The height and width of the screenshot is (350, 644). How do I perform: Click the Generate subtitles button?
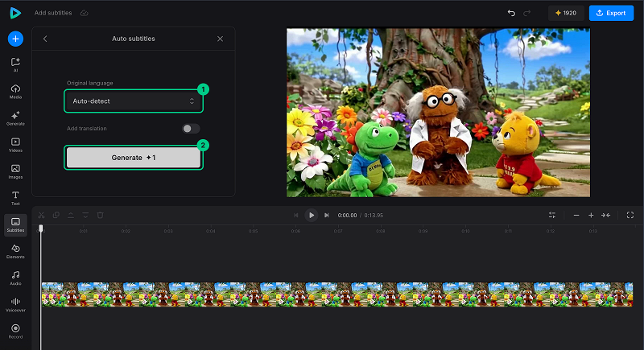(134, 158)
